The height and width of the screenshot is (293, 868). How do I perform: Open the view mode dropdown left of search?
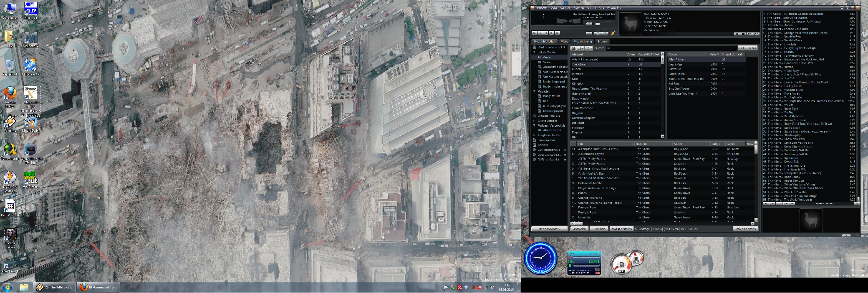pos(580,48)
